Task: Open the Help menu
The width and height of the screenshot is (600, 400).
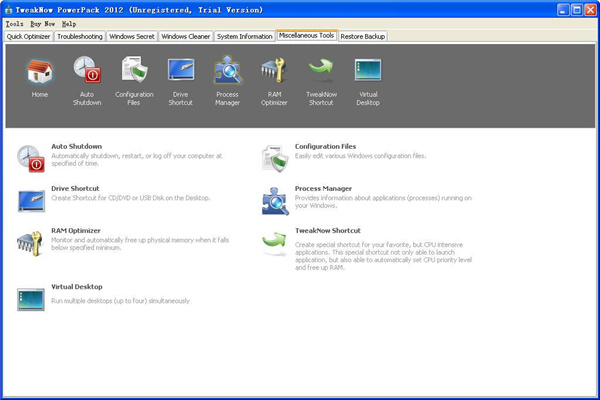Action: pos(69,24)
